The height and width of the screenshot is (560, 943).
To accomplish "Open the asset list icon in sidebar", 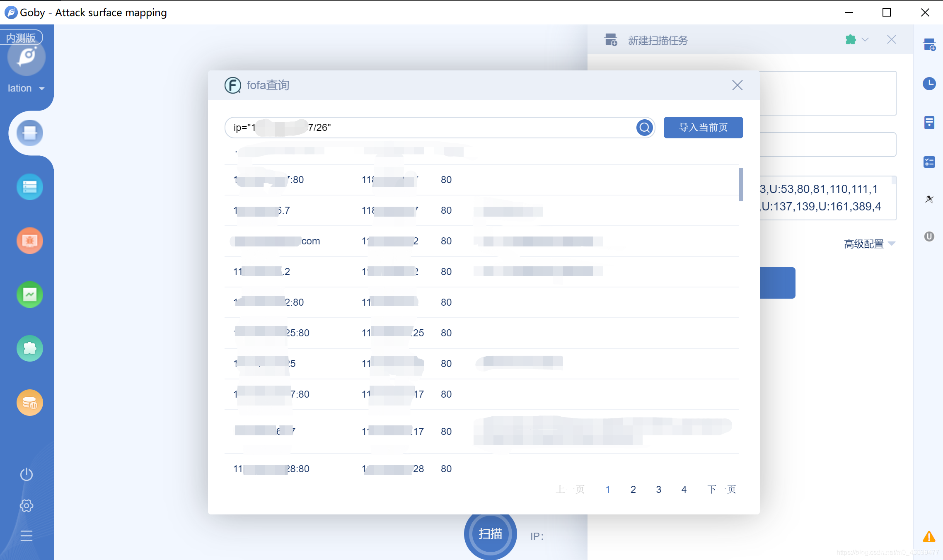I will pyautogui.click(x=29, y=187).
